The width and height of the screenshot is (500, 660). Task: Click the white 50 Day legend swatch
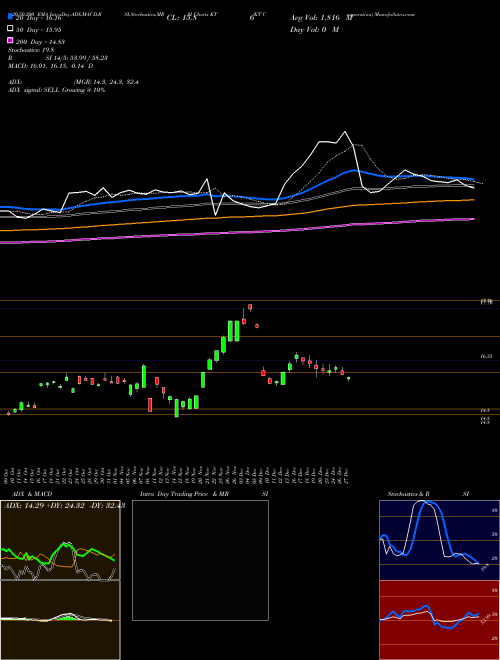[x=11, y=29]
